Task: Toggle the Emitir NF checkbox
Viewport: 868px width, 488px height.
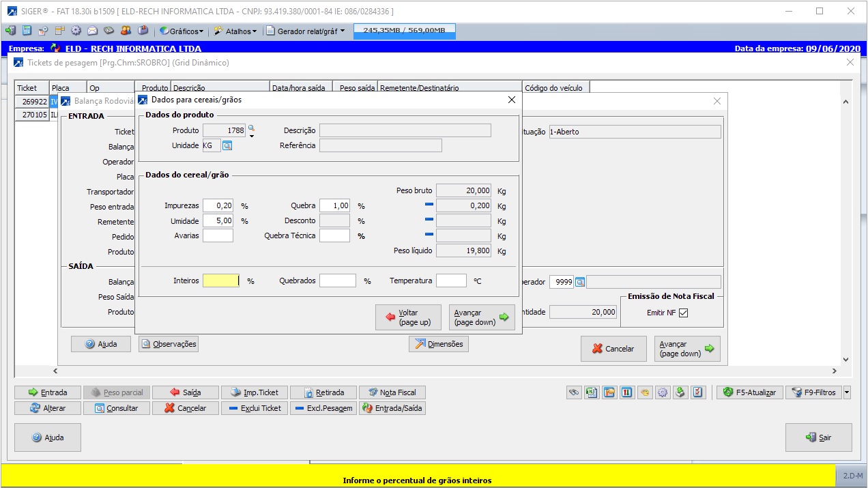Action: point(683,313)
